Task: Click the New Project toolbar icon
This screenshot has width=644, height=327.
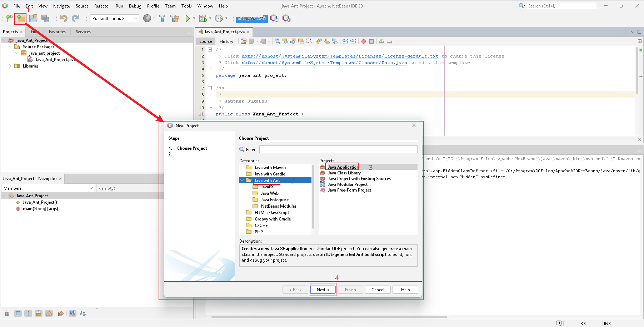Action: pos(21,18)
